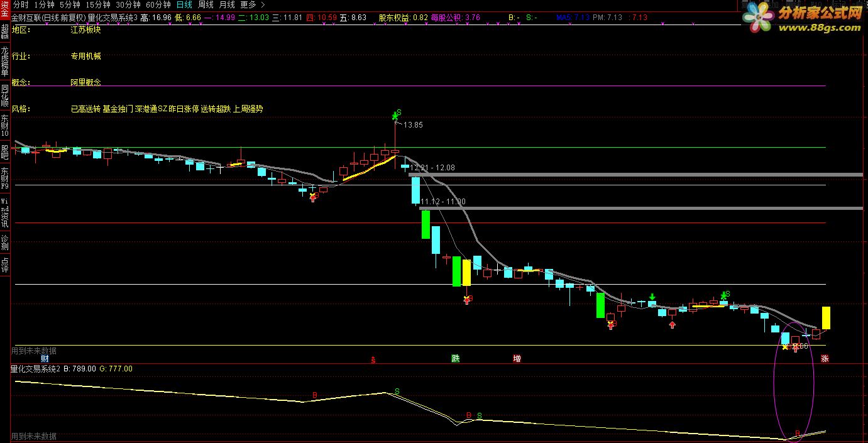This screenshot has height=443, width=868.
Task: Click the 江苏板块 region value
Action: 85,30
